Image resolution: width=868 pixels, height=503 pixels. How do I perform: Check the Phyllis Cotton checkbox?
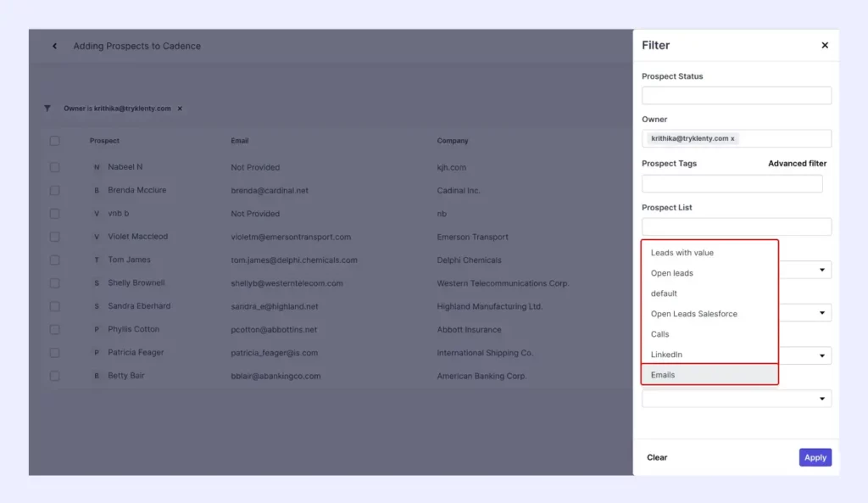[x=54, y=330]
